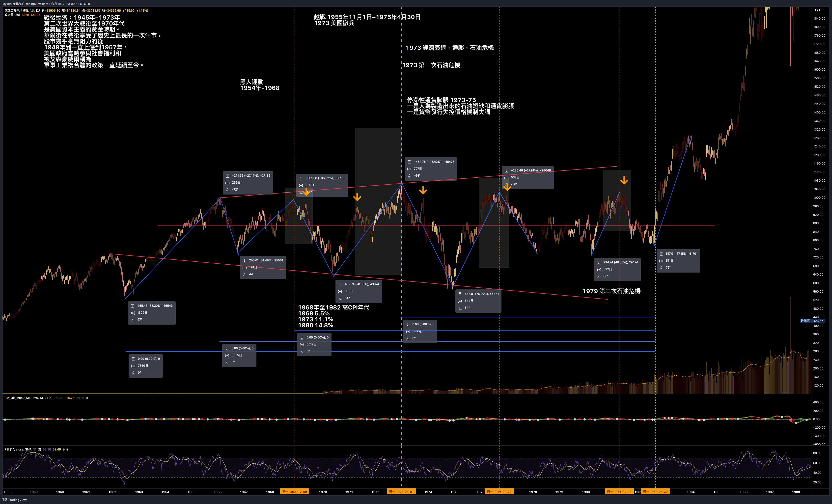Click the 成交量 (20) volume indicator label
The height and width of the screenshot is (504, 832).
[x=12, y=15]
